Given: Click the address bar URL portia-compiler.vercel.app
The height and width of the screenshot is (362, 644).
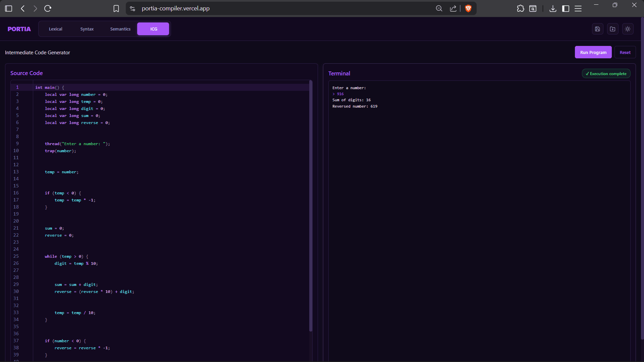Looking at the screenshot, I should pyautogui.click(x=175, y=8).
